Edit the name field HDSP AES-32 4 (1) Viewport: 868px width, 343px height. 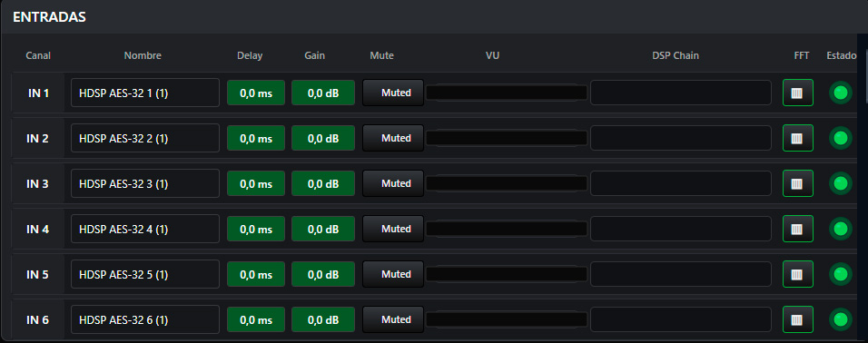(145, 229)
